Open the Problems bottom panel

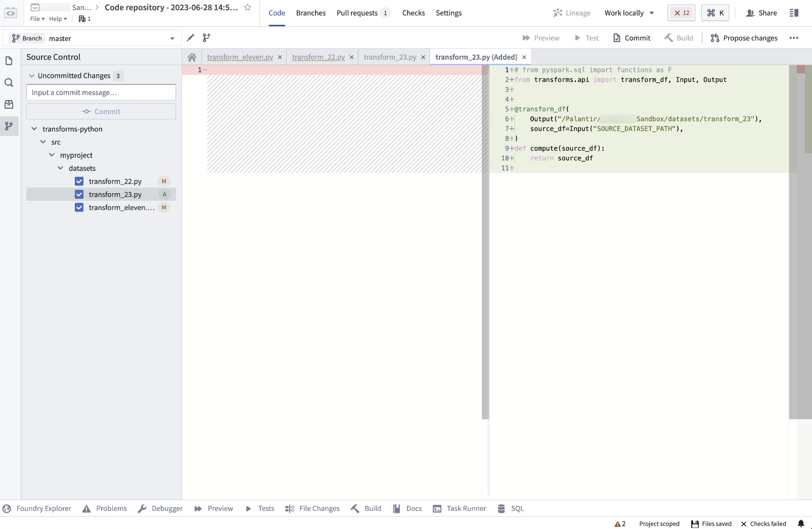pos(105,509)
